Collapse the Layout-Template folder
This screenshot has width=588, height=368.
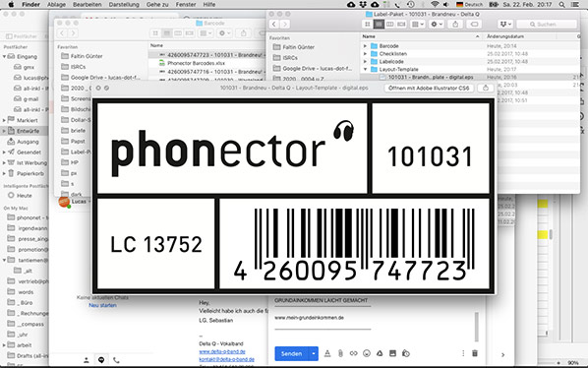(365, 70)
